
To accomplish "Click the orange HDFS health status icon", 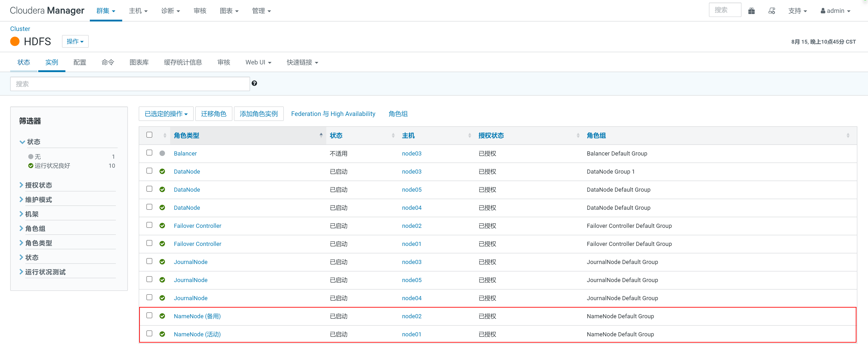I will (15, 41).
